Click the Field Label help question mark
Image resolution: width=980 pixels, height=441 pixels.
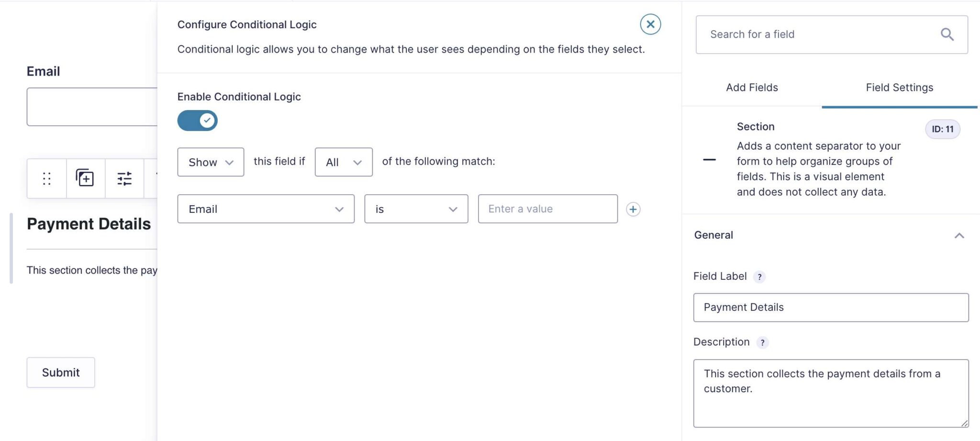click(760, 276)
